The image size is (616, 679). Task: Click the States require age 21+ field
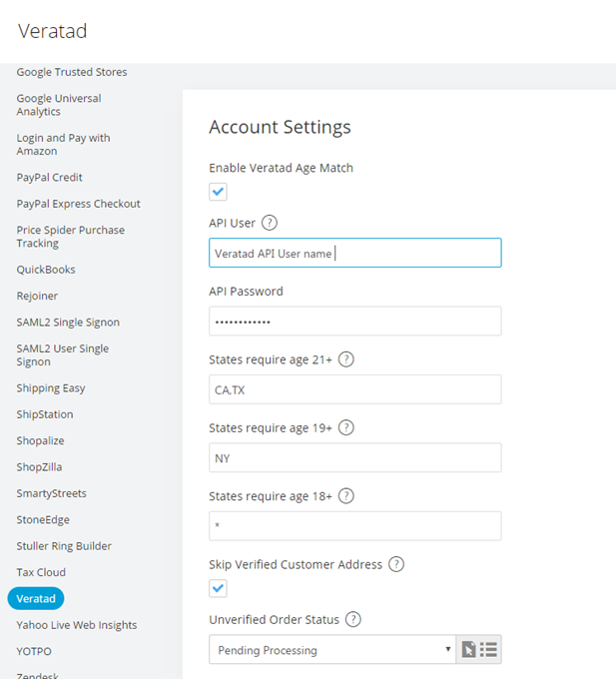355,389
